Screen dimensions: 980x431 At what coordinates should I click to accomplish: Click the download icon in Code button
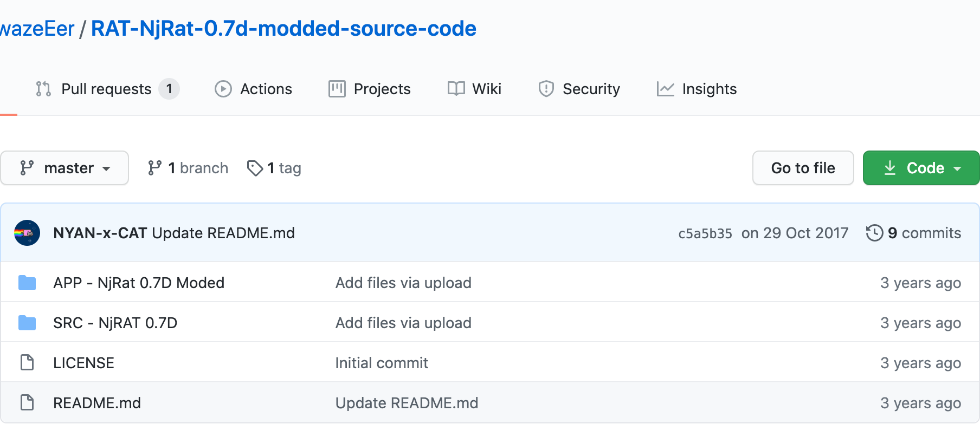[890, 168]
